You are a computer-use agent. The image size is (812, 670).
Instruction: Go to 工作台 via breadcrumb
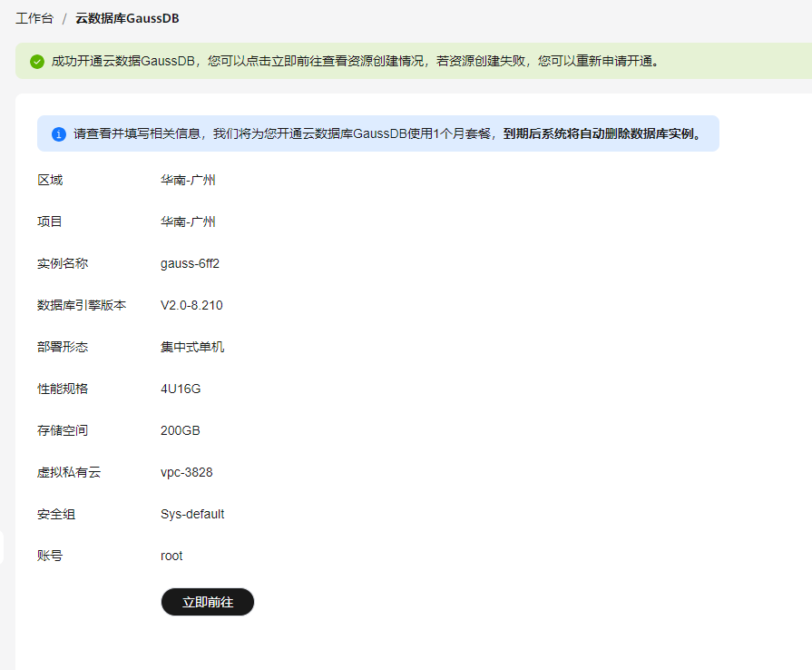coord(34,18)
